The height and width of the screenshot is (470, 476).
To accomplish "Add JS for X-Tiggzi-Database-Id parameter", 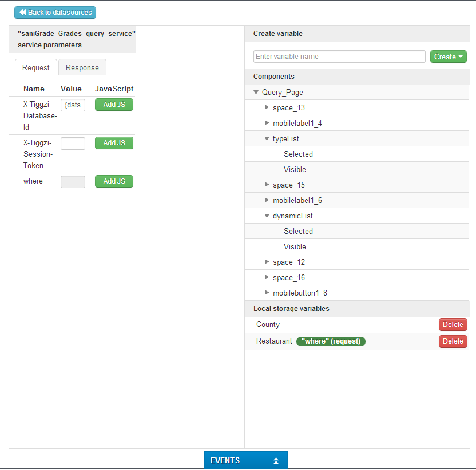I will (x=114, y=105).
